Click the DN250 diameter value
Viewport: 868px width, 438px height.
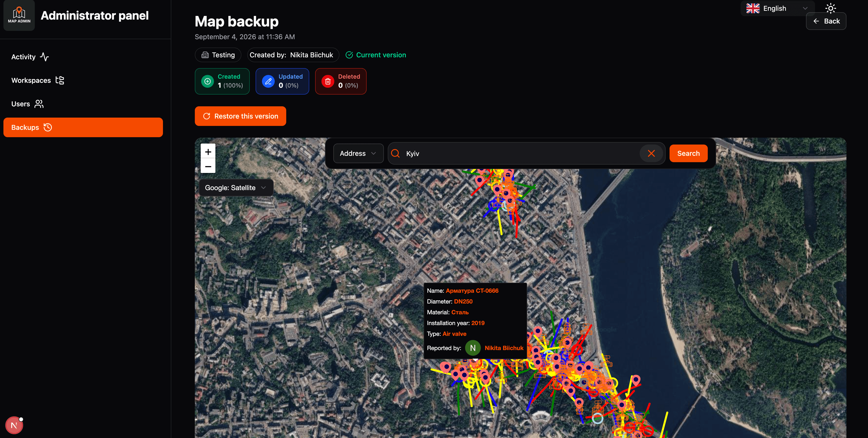coord(463,301)
